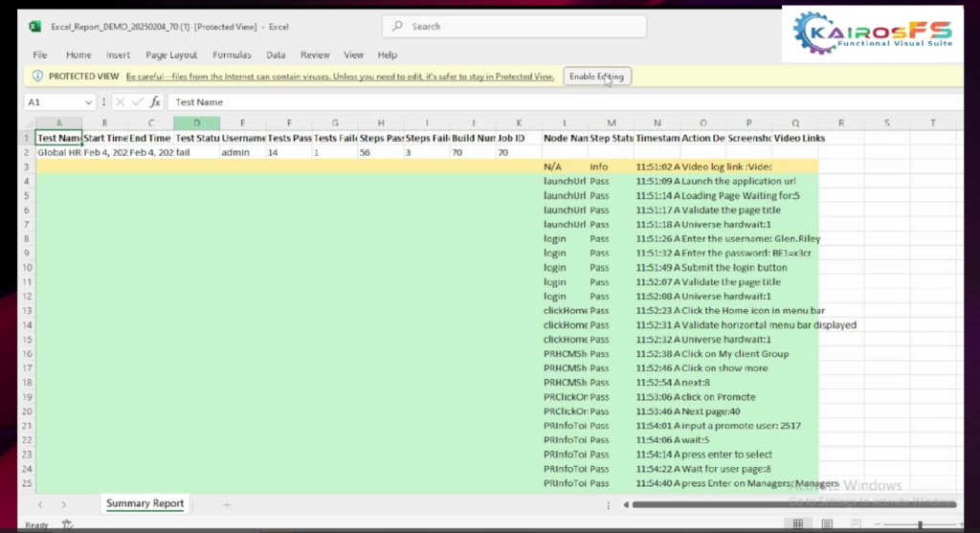Open the File menu
The image size is (980, 533).
(40, 55)
